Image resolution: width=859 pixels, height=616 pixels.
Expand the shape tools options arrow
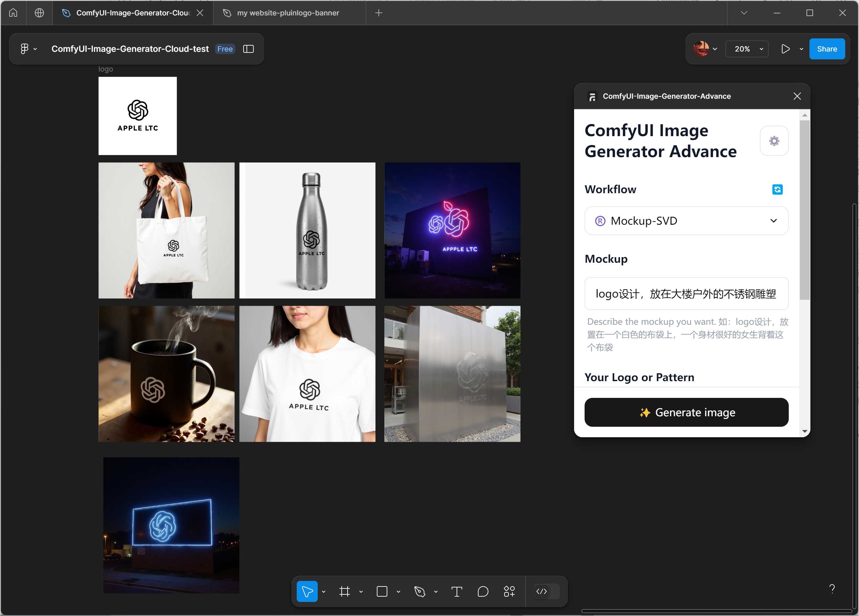click(x=398, y=592)
